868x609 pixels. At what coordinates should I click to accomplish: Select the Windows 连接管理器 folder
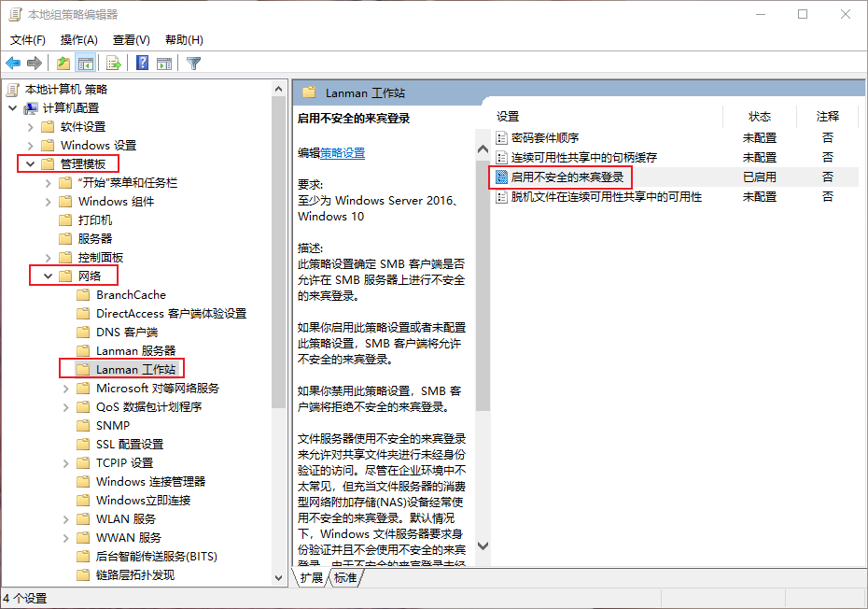click(x=150, y=482)
